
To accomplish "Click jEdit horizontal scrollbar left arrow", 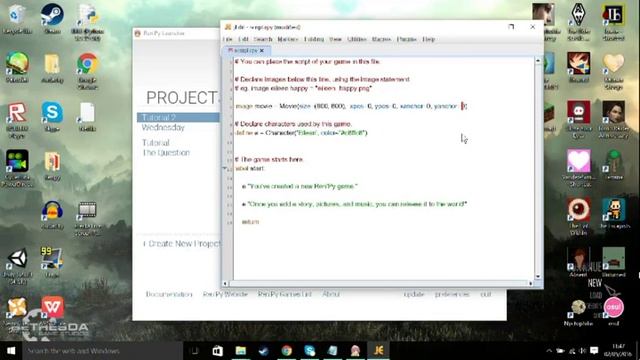I will point(225,283).
